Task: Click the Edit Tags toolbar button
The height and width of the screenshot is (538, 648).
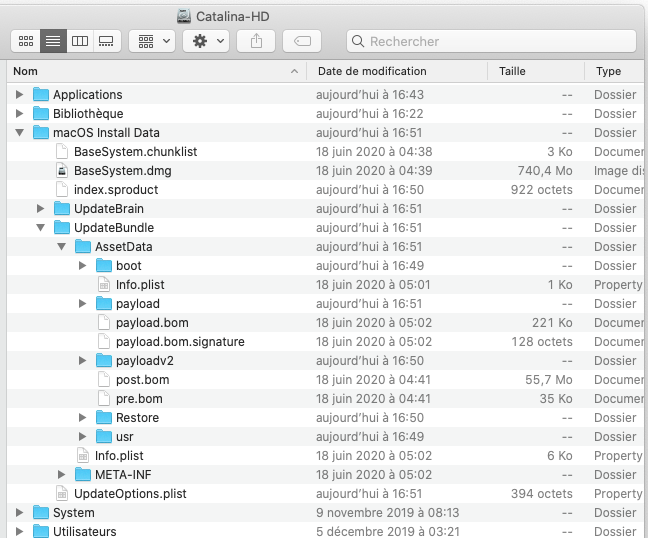Action: (302, 41)
